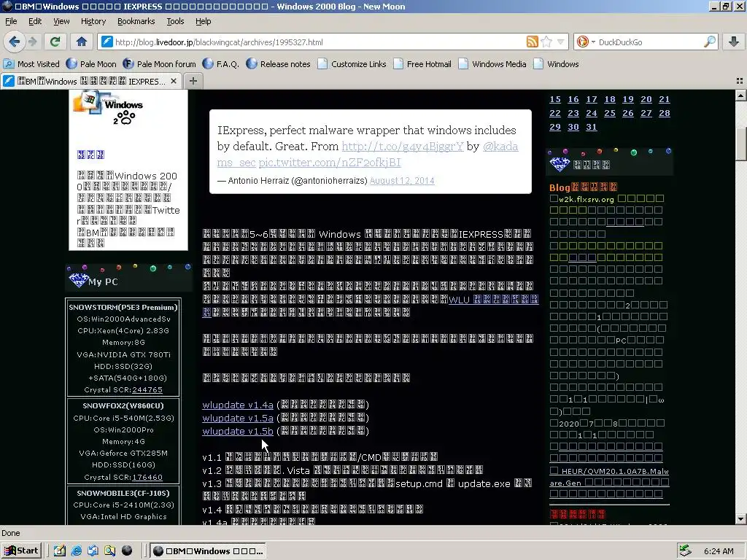747x560 pixels.
Task: Open the F.A.Q. bookmark
Action: coord(221,64)
